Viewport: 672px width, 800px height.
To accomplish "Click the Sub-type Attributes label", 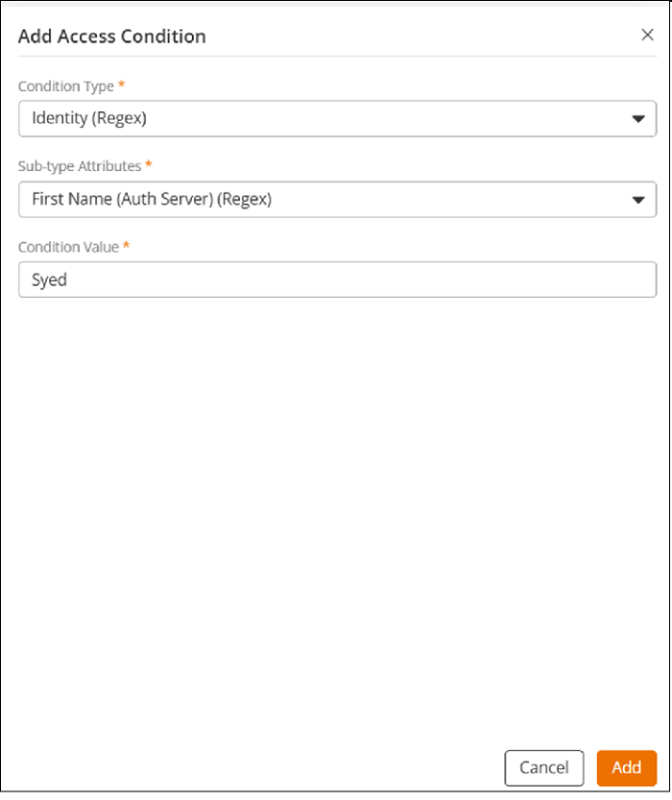I will coord(80,166).
